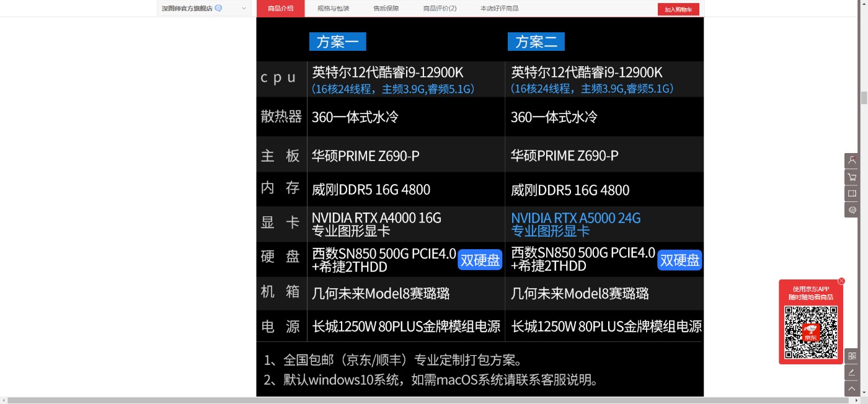The image size is (868, 404).
Task: Click the feedback pencil sidebar icon
Action: [852, 372]
